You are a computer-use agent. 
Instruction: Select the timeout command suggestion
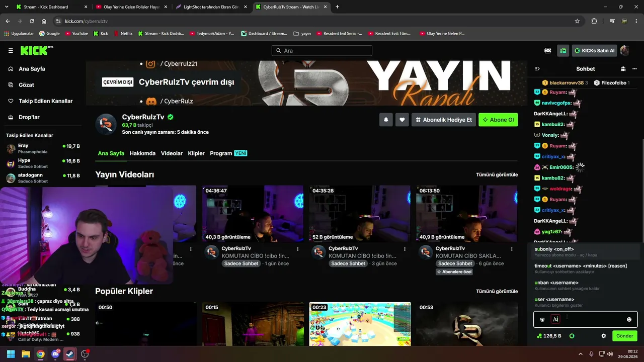(586, 268)
